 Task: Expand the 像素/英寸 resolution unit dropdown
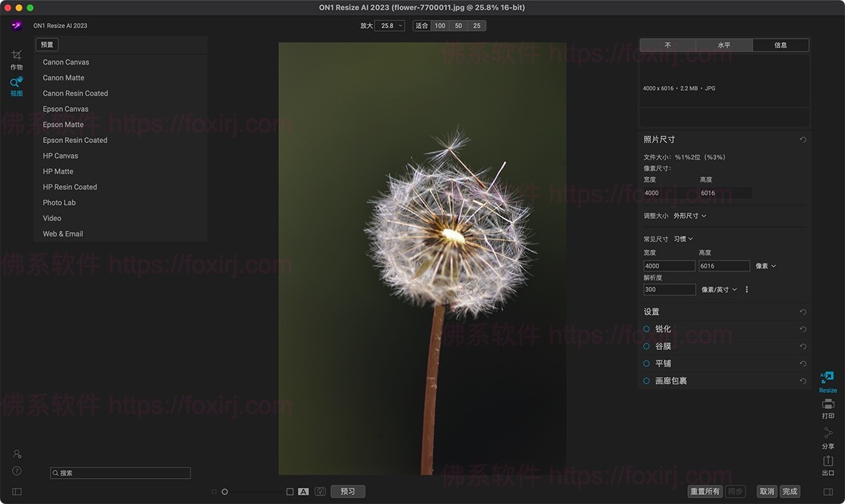coord(719,289)
